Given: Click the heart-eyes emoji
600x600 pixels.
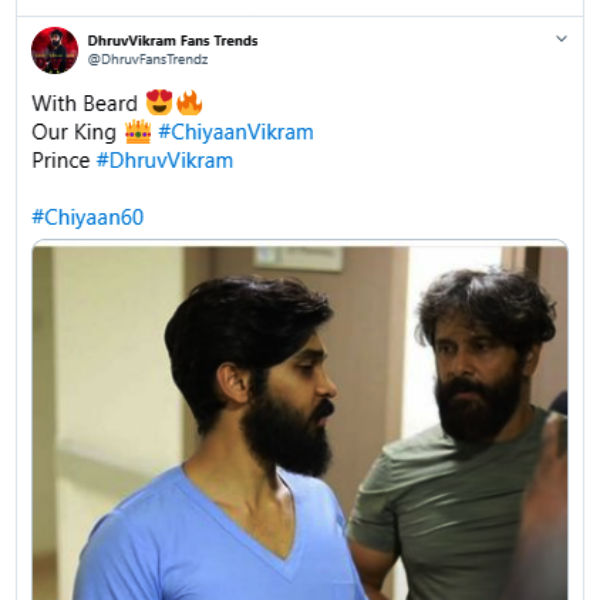Looking at the screenshot, I should point(159,103).
